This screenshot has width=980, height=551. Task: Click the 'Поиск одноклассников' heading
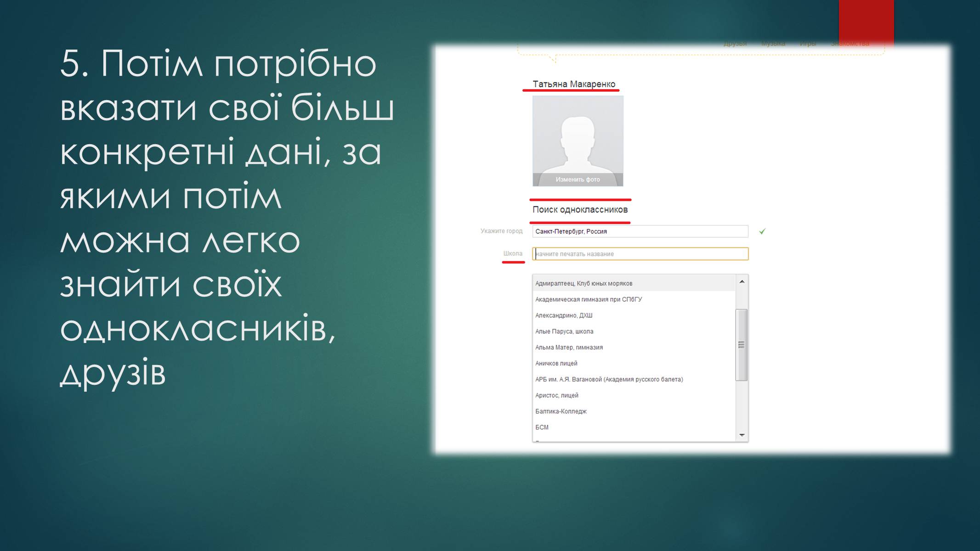point(580,210)
